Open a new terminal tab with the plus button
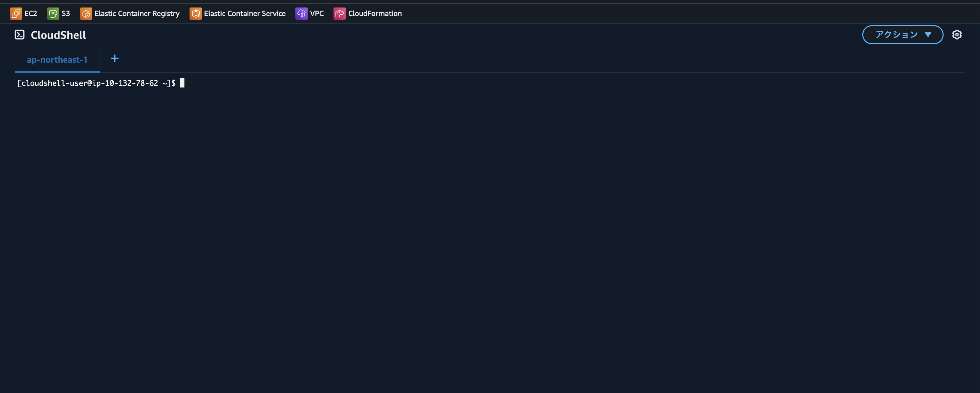Viewport: 980px width, 393px height. click(x=115, y=59)
